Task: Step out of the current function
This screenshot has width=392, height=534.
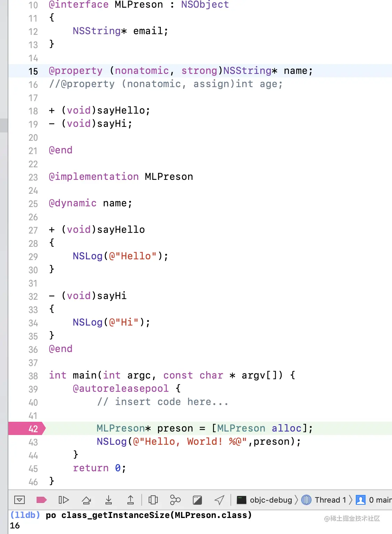Action: coord(131,500)
